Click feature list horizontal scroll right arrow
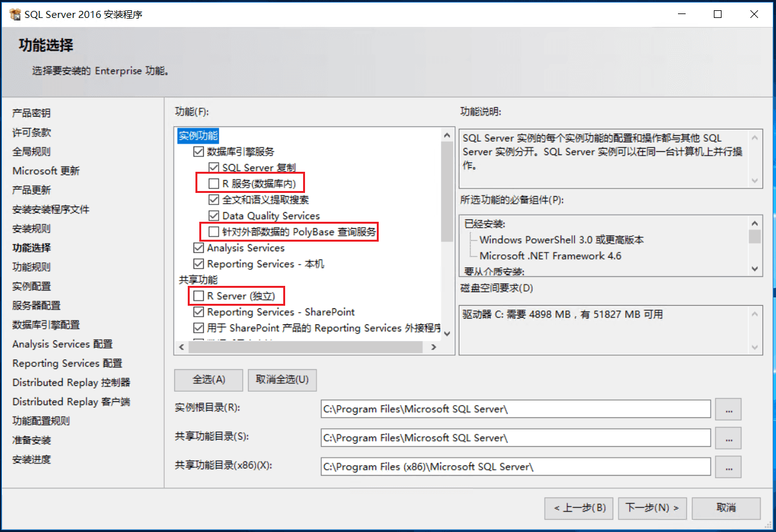 [x=434, y=347]
